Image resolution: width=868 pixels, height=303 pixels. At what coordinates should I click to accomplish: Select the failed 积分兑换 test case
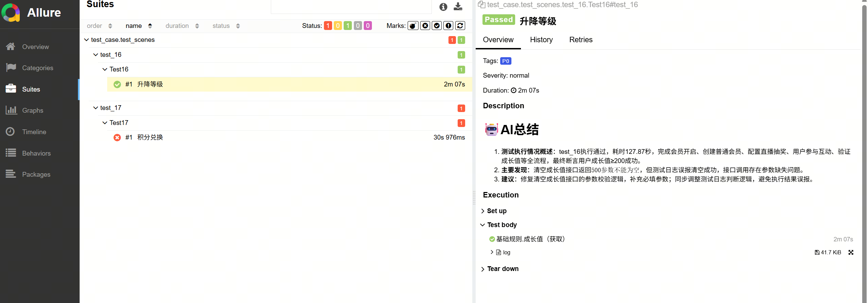[x=150, y=137]
